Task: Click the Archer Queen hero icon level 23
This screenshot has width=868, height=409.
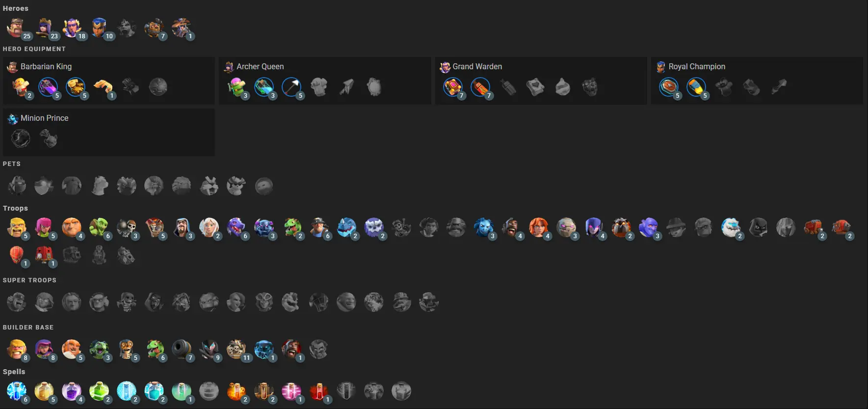Action: tap(44, 28)
